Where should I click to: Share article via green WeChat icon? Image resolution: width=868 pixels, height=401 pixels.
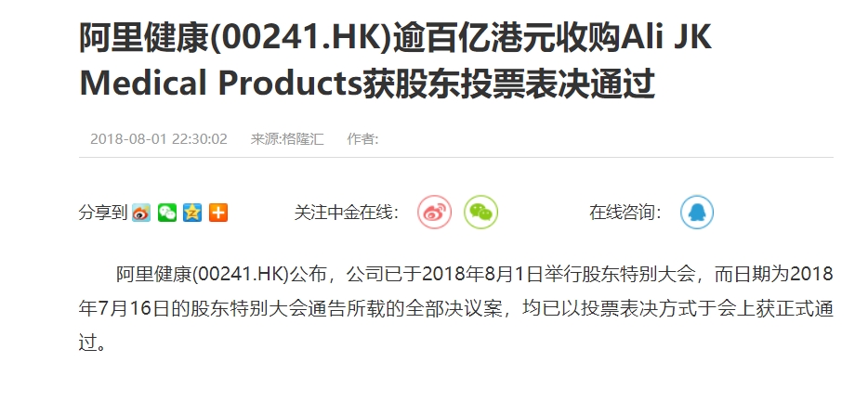click(167, 213)
